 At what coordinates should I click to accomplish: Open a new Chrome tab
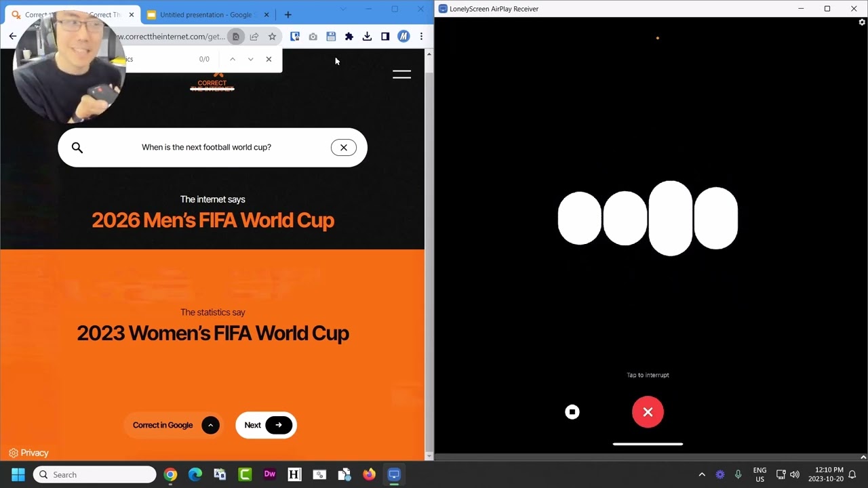[x=288, y=14]
